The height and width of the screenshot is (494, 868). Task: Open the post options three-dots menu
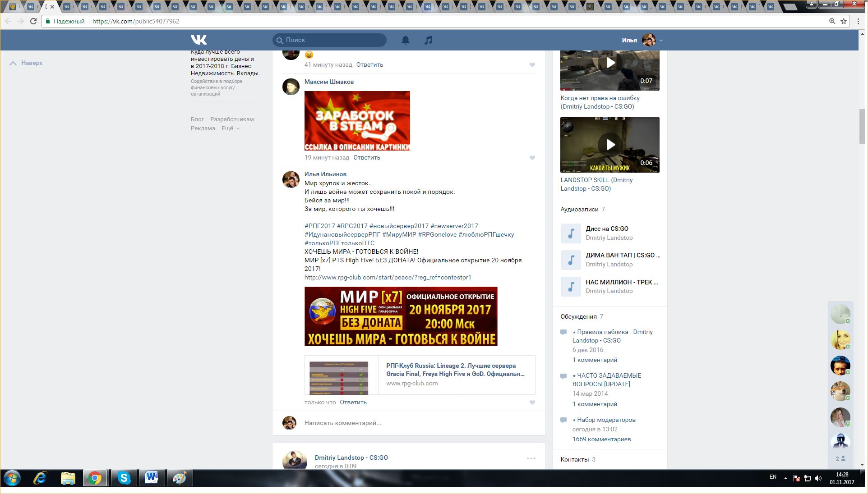point(531,458)
